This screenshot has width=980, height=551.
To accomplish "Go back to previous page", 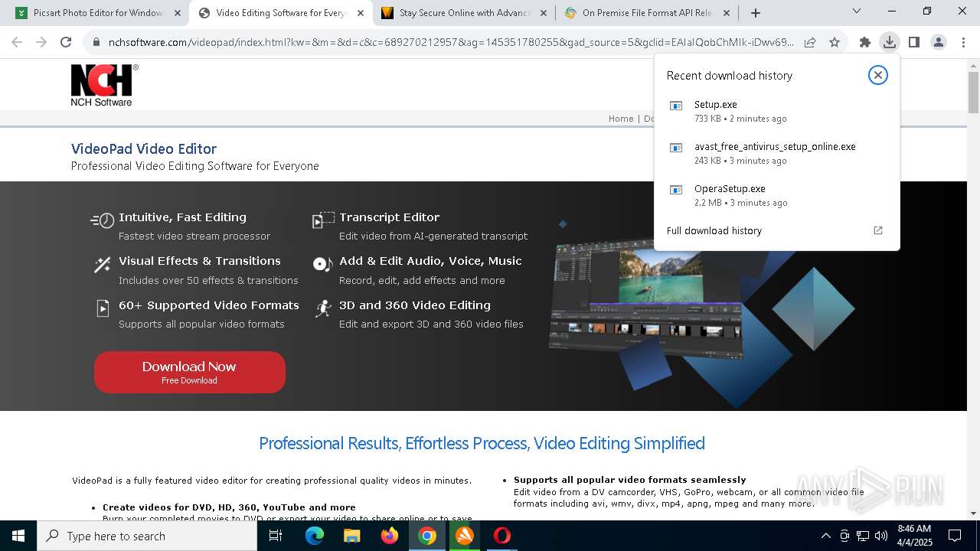I will 17,42.
